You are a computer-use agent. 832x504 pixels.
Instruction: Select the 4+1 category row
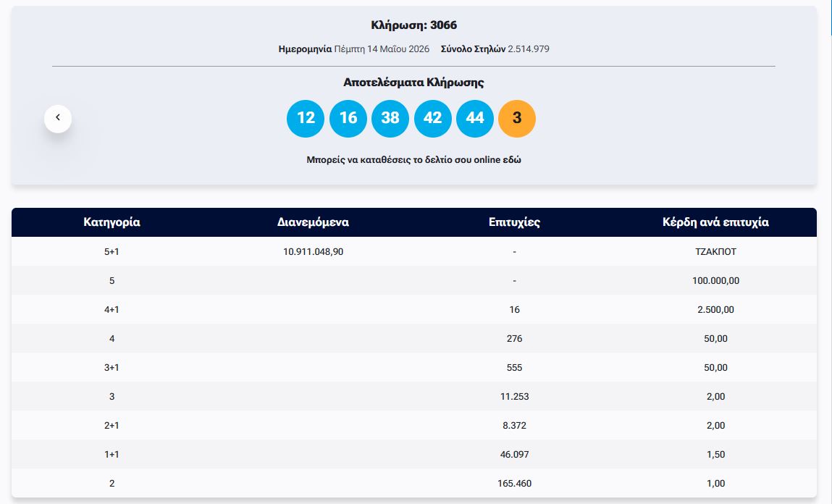[414, 309]
